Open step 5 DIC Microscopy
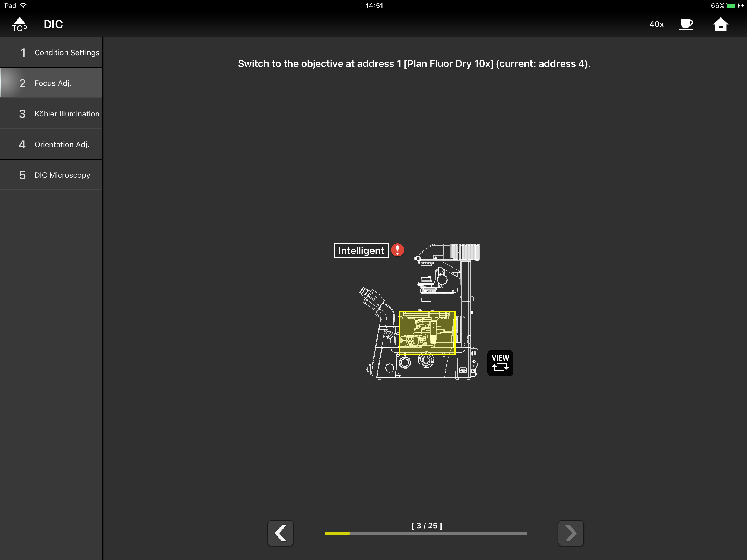This screenshot has height=560, width=747. click(x=51, y=175)
